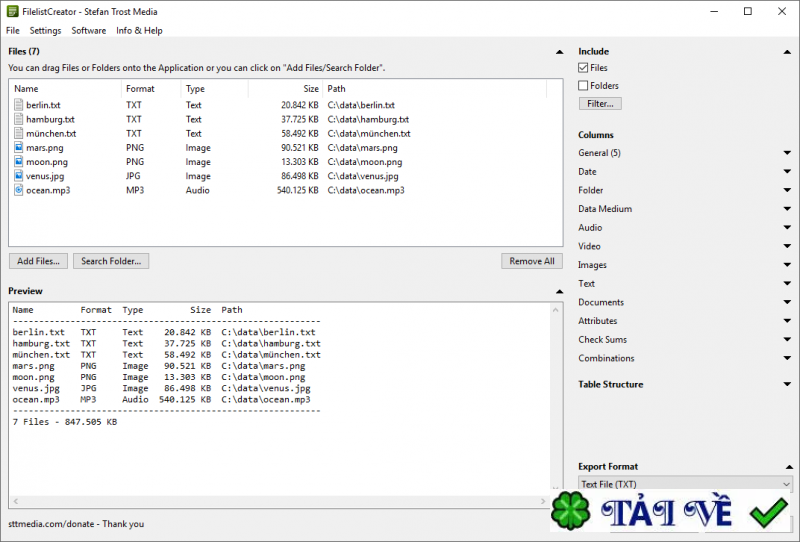Viewport: 800px width, 542px height.
Task: Click the berlin.txt file icon
Action: pos(18,105)
